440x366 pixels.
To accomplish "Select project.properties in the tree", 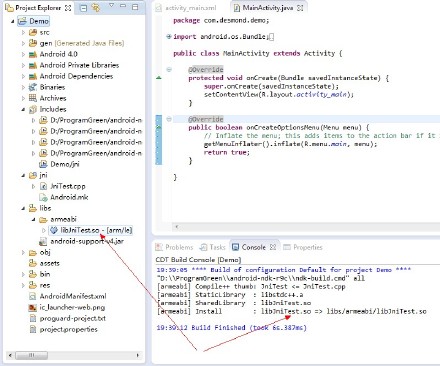I will (x=69, y=329).
